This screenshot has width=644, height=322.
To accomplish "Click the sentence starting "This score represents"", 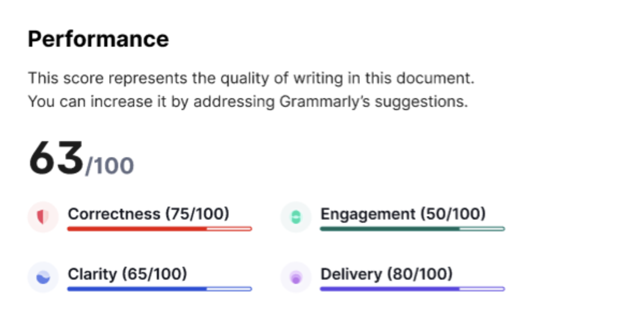I will (x=251, y=78).
